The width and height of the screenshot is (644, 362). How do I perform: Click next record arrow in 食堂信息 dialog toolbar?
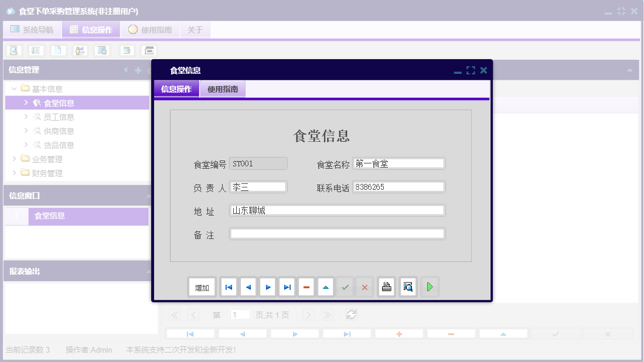(268, 287)
